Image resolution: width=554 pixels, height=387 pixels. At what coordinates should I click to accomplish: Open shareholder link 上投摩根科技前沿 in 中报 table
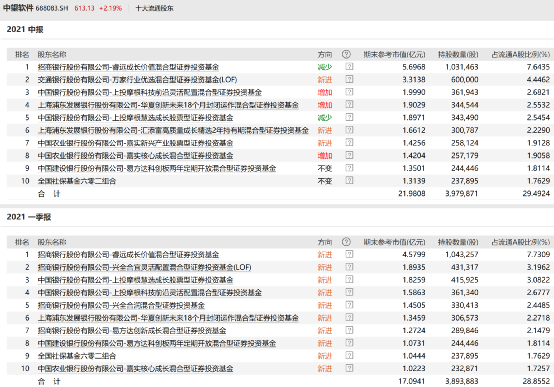click(150, 92)
